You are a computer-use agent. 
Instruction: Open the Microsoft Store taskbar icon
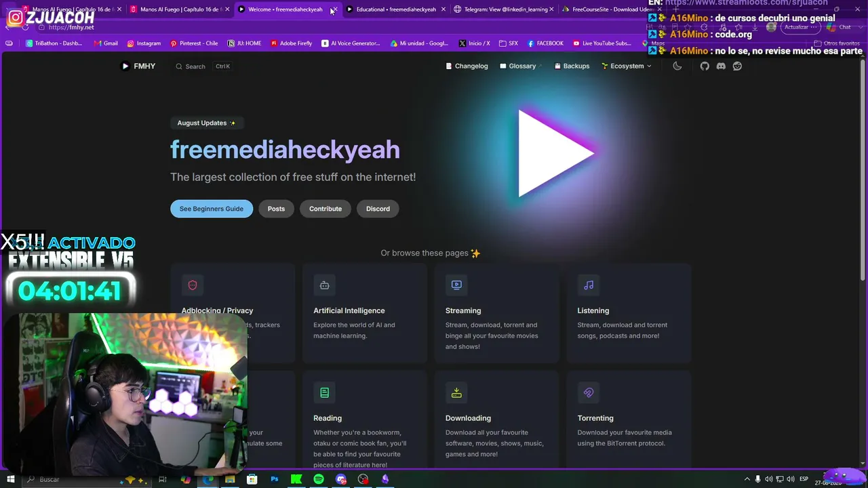[252, 479]
